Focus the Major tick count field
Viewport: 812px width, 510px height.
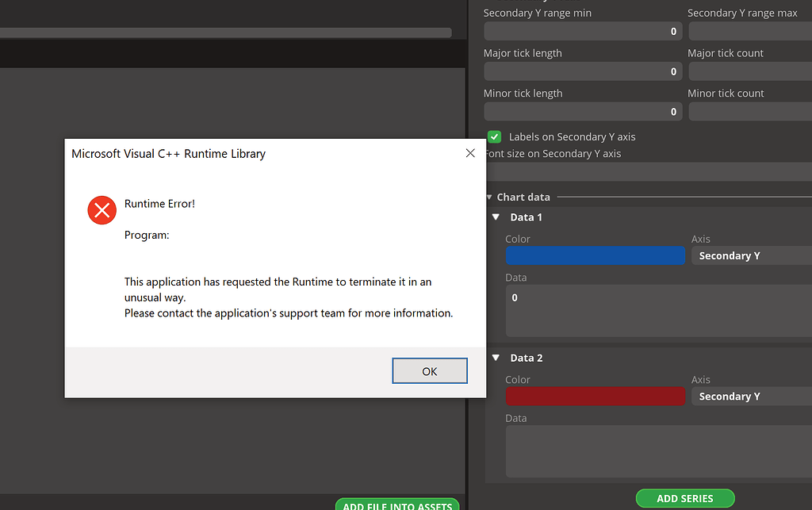[750, 71]
